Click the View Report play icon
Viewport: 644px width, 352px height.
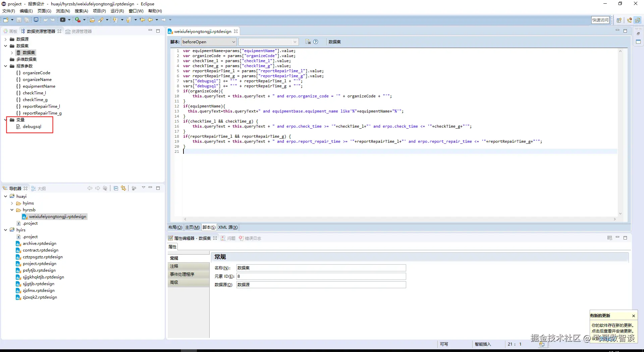63,20
